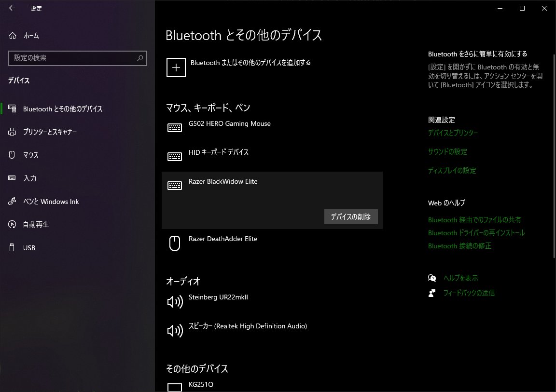Click the keyboard icon beside 入力

tap(12, 178)
